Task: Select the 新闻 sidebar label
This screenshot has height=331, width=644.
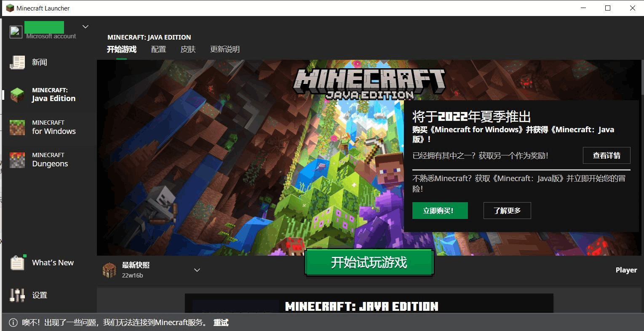Action: click(40, 62)
